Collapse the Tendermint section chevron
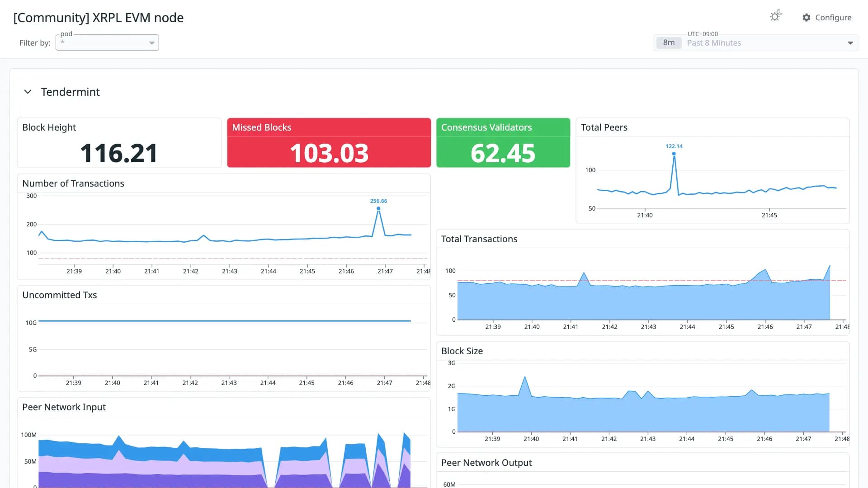Image resolution: width=868 pixels, height=488 pixels. pyautogui.click(x=28, y=92)
